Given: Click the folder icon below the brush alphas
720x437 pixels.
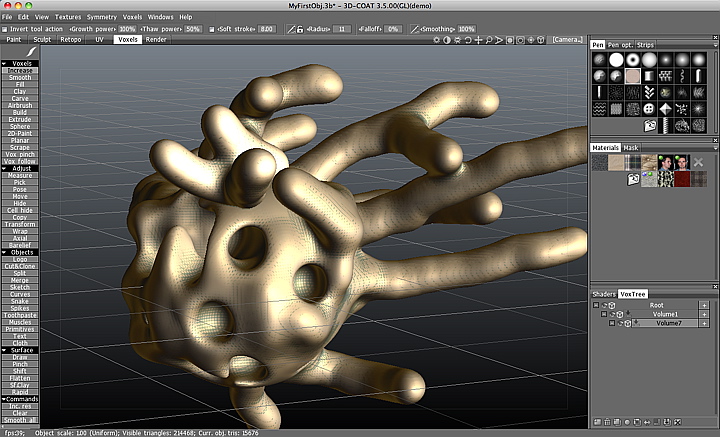Looking at the screenshot, I should [x=650, y=125].
